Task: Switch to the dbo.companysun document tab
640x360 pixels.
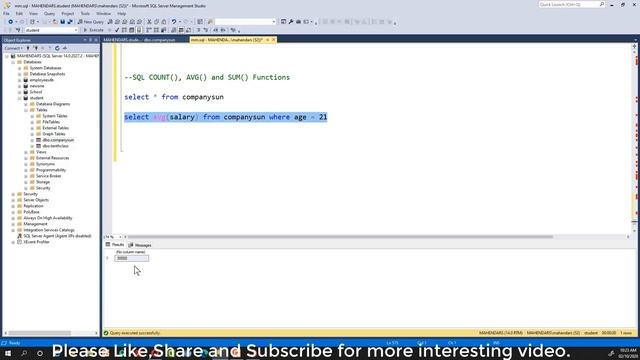Action: pyautogui.click(x=139, y=40)
